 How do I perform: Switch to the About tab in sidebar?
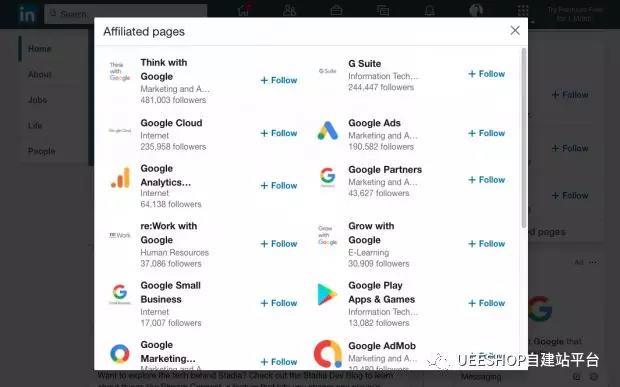click(x=40, y=74)
